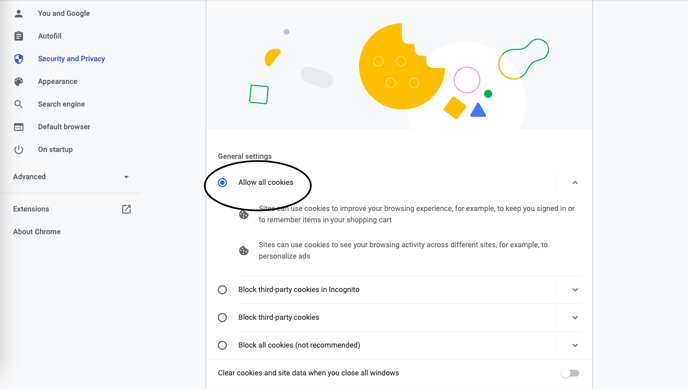Open the Appearance settings page
This screenshot has height=389, width=688.
(57, 82)
